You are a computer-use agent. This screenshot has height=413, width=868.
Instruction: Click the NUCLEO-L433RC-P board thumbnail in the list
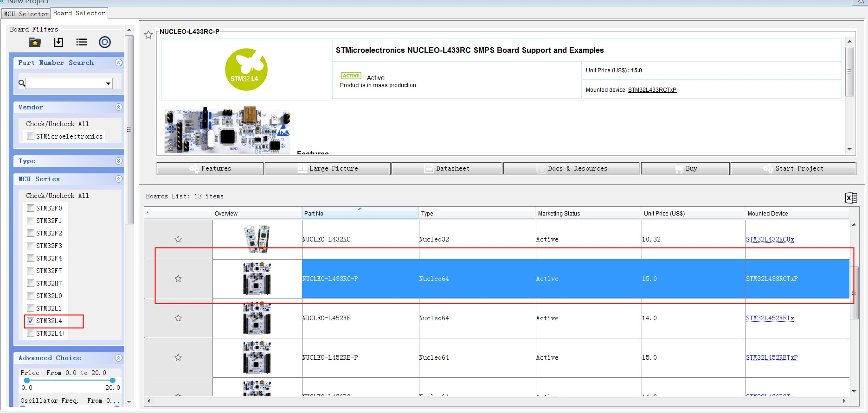point(257,279)
